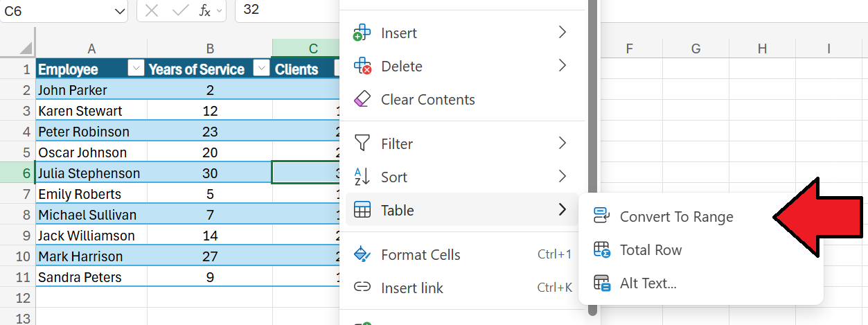Click cell Oscar Johnson

coord(91,152)
